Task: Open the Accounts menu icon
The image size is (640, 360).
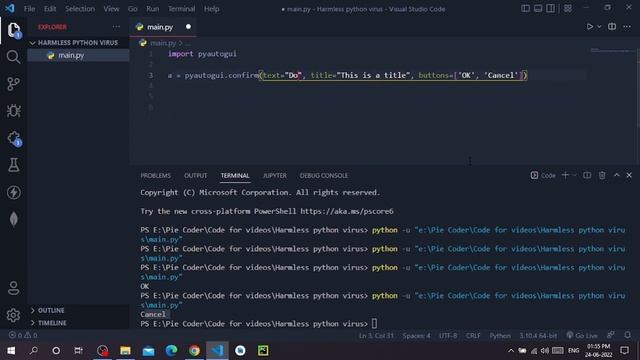Action: click(13, 288)
